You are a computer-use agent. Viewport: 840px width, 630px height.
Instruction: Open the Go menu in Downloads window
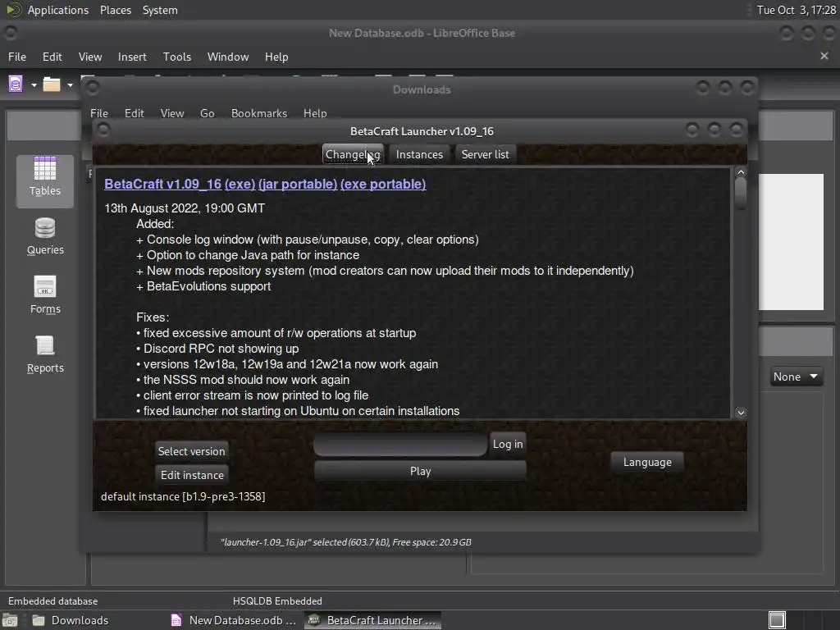click(208, 113)
